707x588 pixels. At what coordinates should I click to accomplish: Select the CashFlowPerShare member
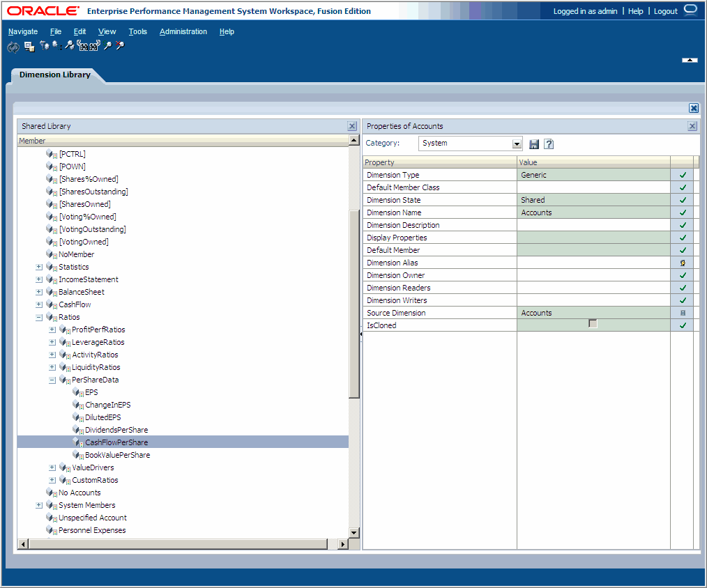116,442
